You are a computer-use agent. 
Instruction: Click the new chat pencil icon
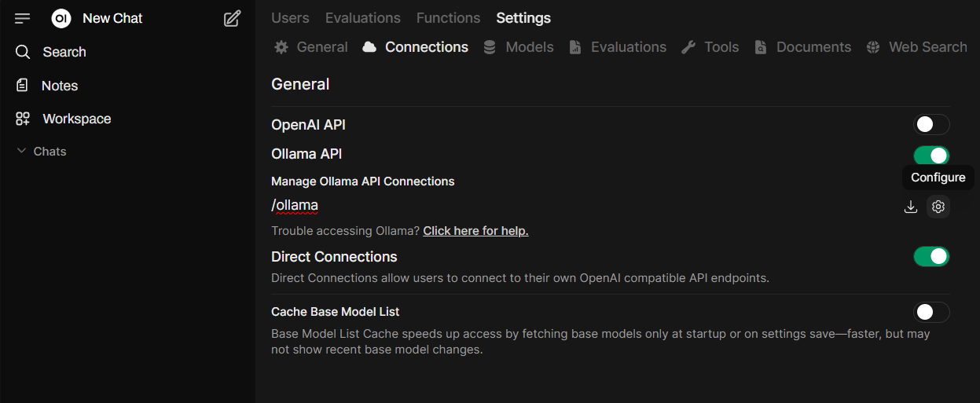pos(232,18)
